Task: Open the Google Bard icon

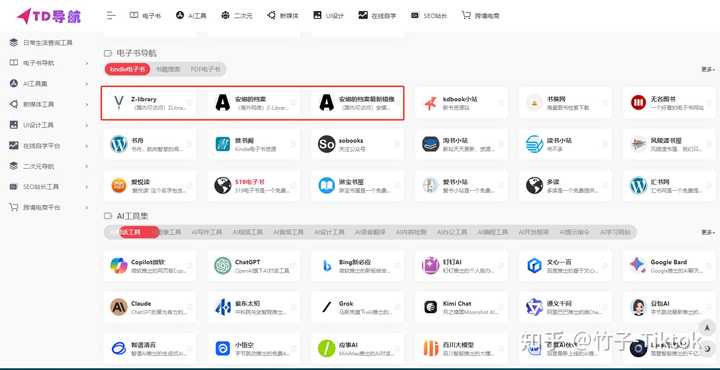Action: [638, 264]
